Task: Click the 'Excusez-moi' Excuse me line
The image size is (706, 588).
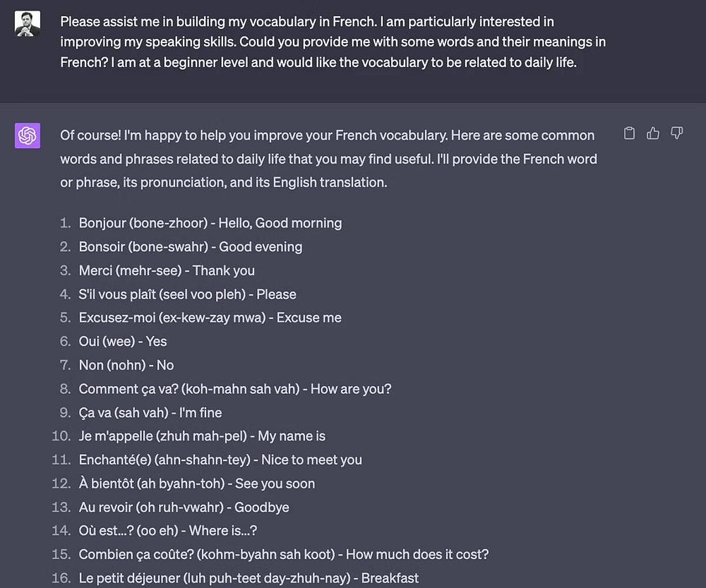Action: 210,318
